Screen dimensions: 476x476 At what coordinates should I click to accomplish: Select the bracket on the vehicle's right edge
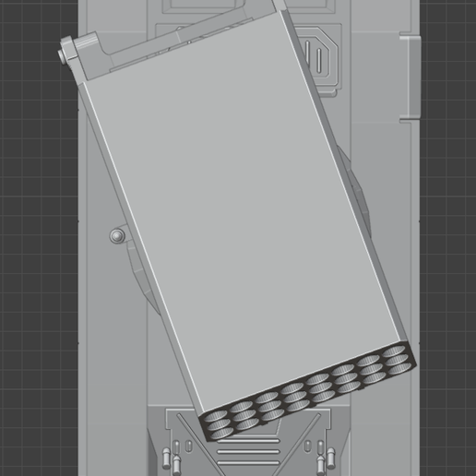click(x=411, y=78)
